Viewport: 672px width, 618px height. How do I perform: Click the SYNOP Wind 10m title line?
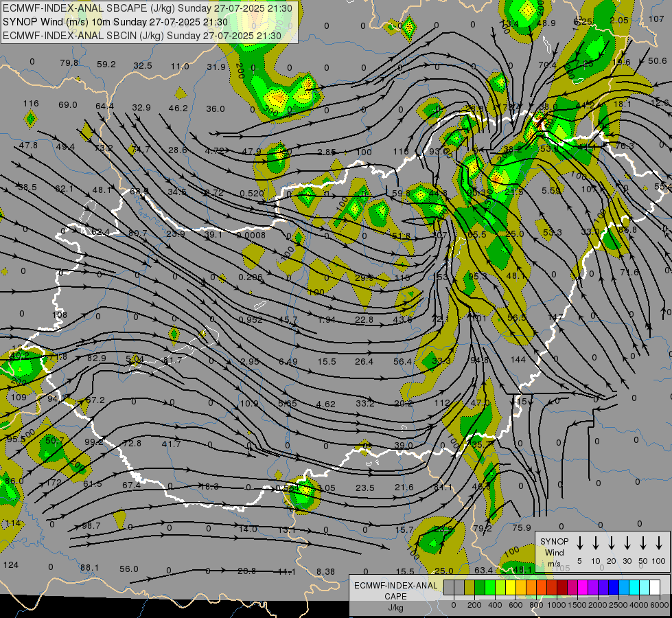coord(115,22)
